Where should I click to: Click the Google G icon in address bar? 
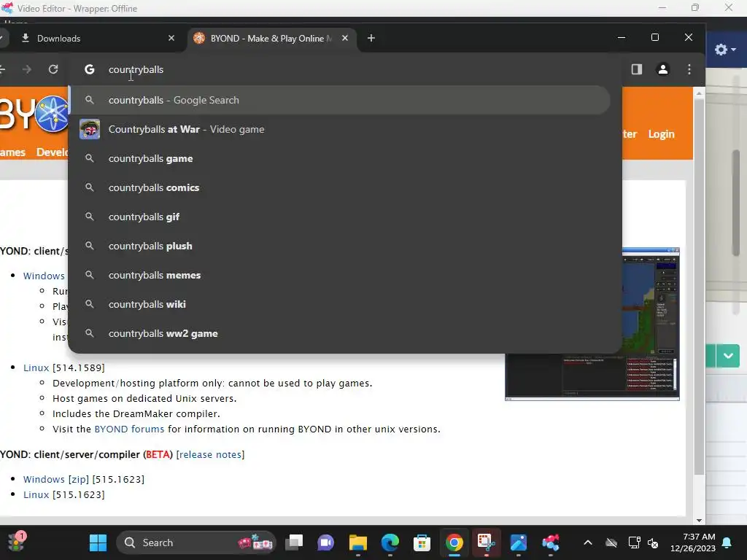[90, 69]
